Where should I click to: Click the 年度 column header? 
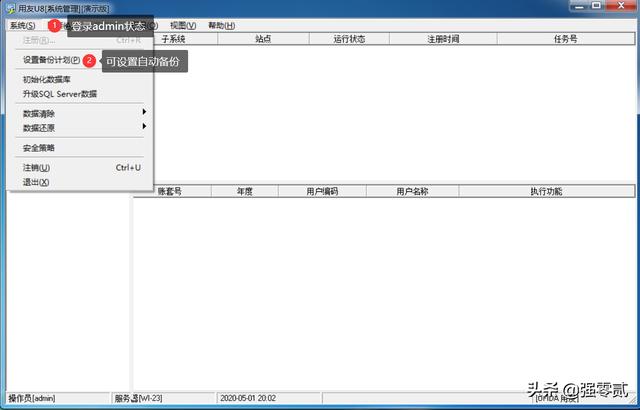[x=244, y=191]
